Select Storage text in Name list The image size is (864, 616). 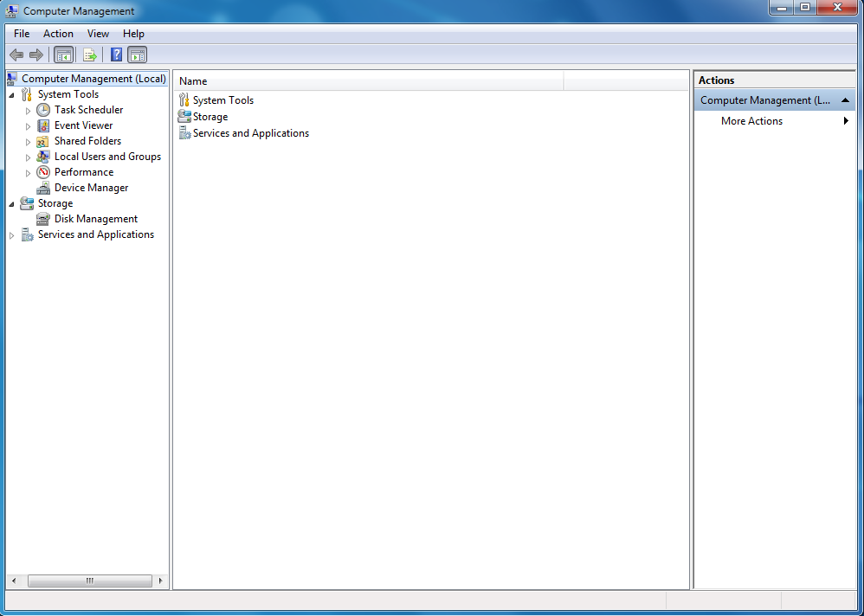click(x=210, y=117)
